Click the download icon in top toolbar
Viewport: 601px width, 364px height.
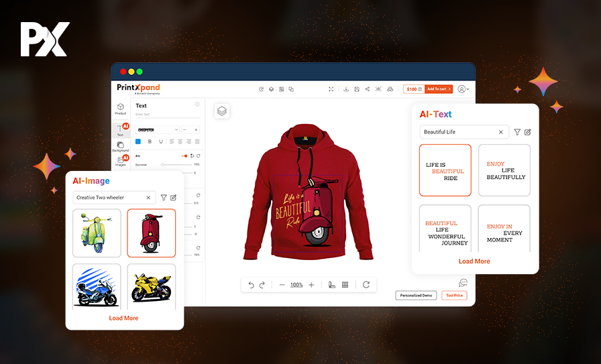(345, 89)
